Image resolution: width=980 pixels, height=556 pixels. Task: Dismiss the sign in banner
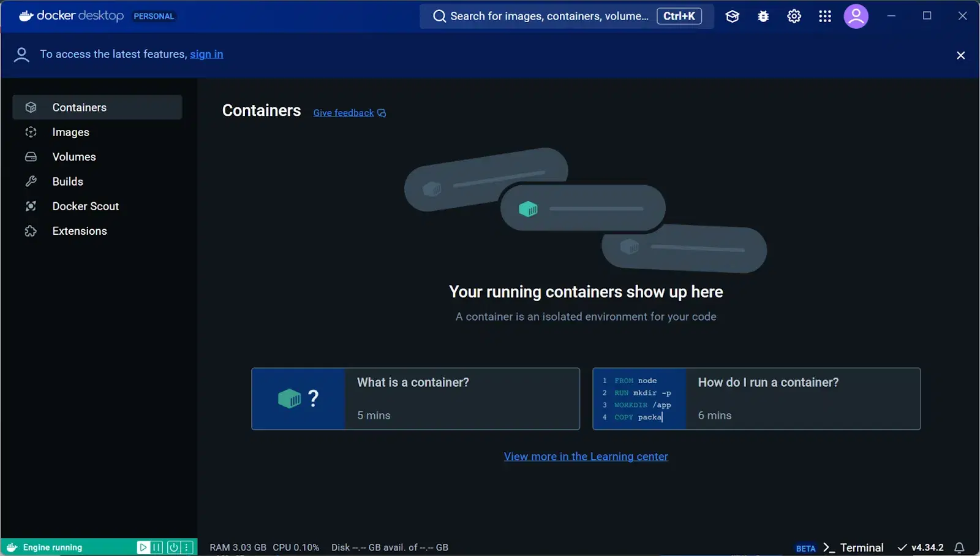pyautogui.click(x=960, y=55)
